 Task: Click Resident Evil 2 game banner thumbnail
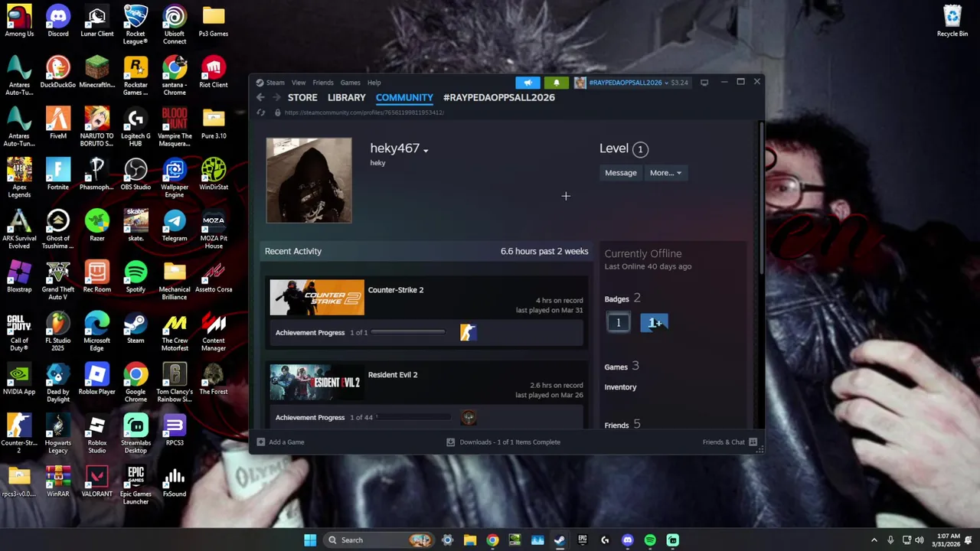click(317, 383)
